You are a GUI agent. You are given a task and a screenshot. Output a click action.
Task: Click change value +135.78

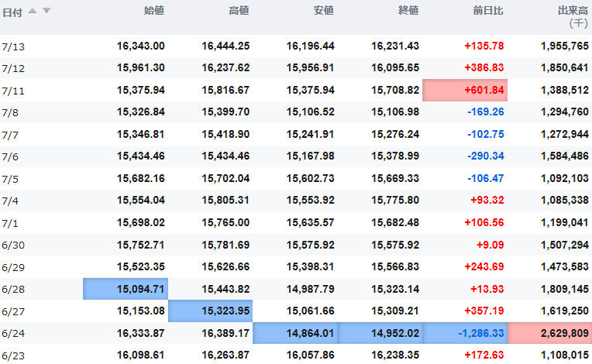pyautogui.click(x=484, y=46)
